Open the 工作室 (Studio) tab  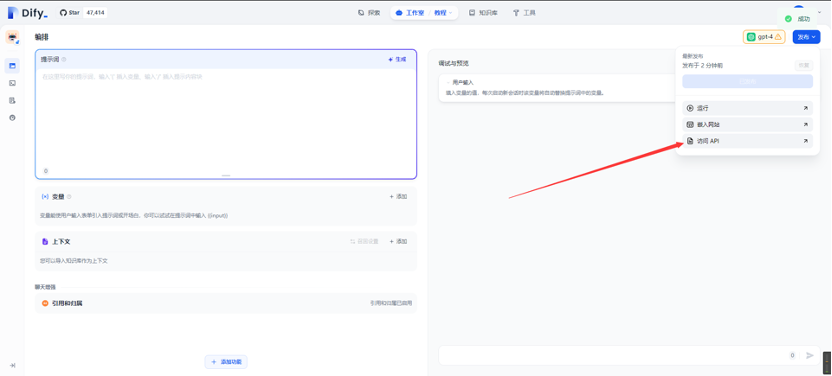(x=411, y=13)
